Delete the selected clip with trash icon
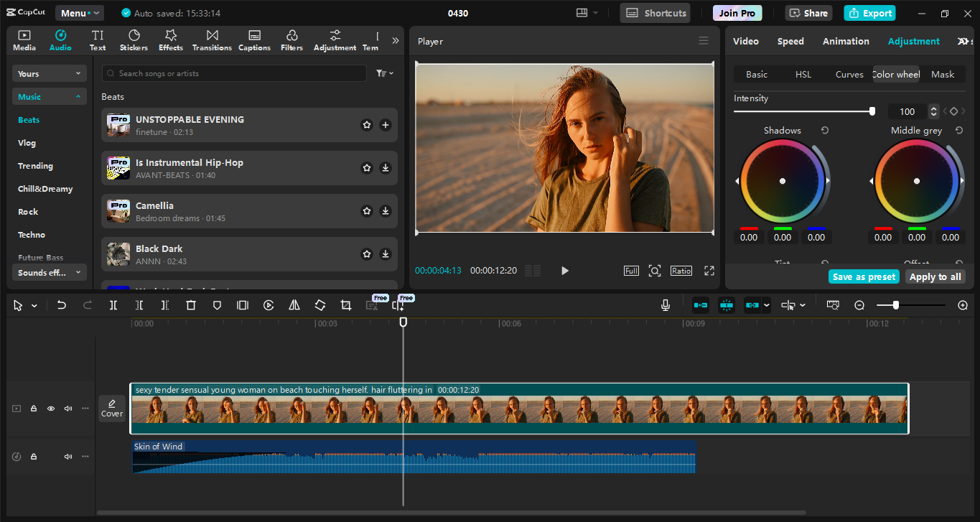Screen dimensions: 980x522 coord(190,304)
